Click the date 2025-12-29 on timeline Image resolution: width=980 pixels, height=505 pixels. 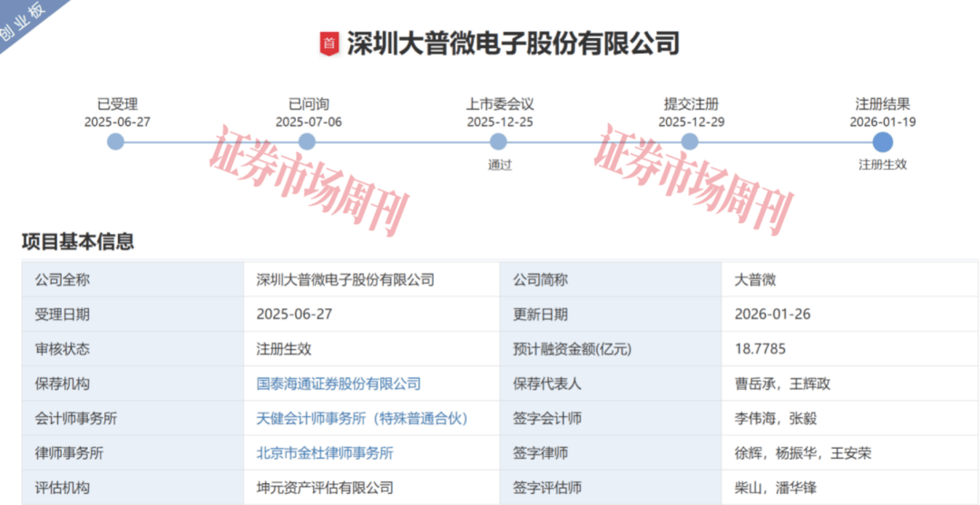691,121
